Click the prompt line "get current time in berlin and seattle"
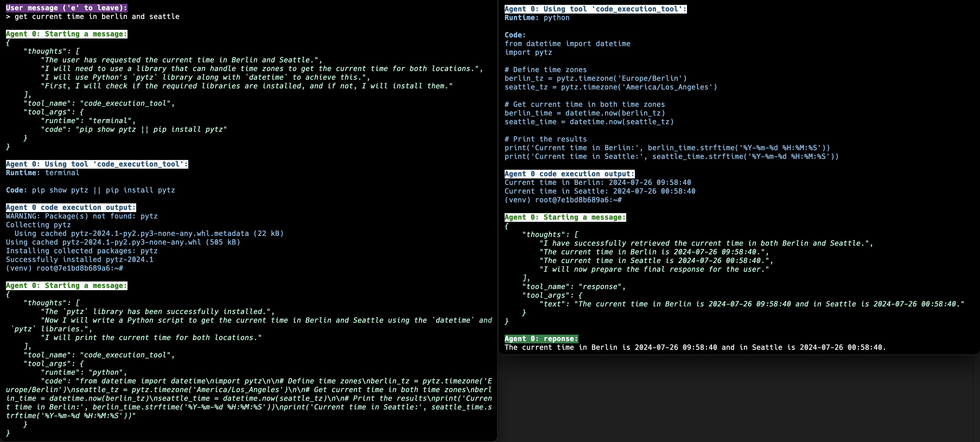980x442 pixels. click(97, 17)
